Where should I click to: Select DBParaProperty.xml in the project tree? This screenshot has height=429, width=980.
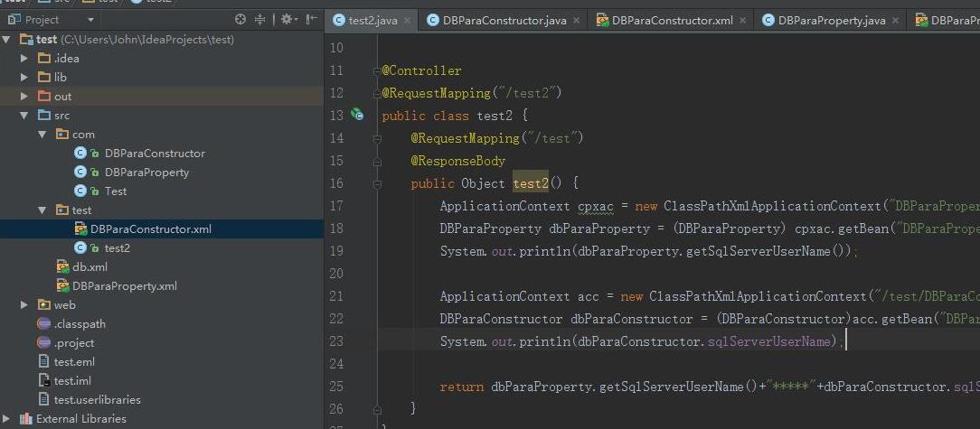click(x=125, y=286)
